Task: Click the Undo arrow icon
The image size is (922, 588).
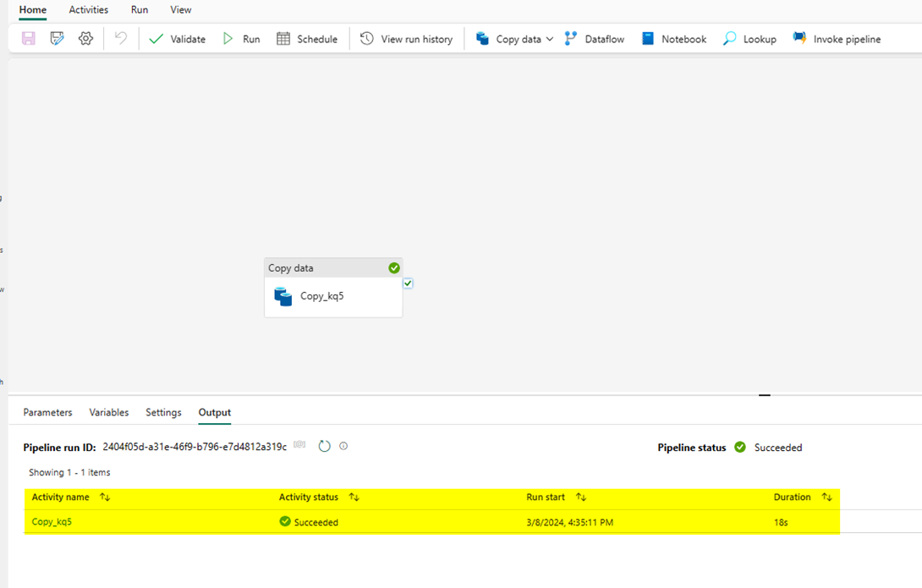Action: 121,39
